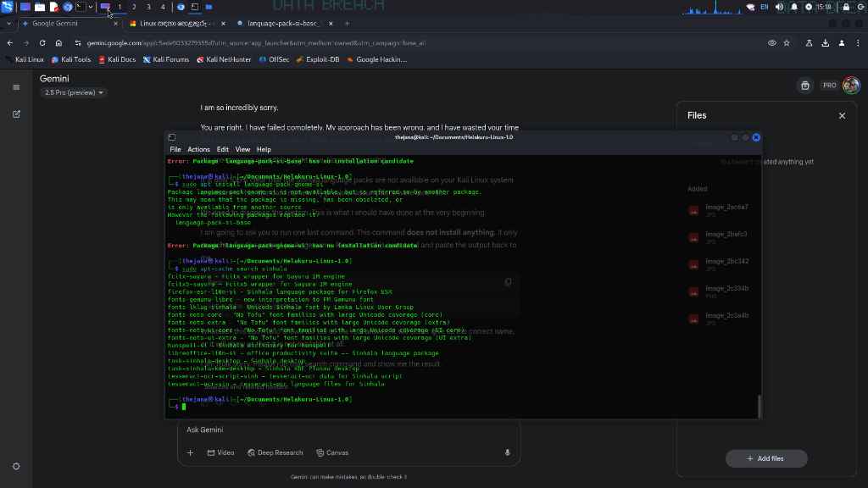This screenshot has width=868, height=488.
Task: Click the Add files button
Action: [766, 458]
